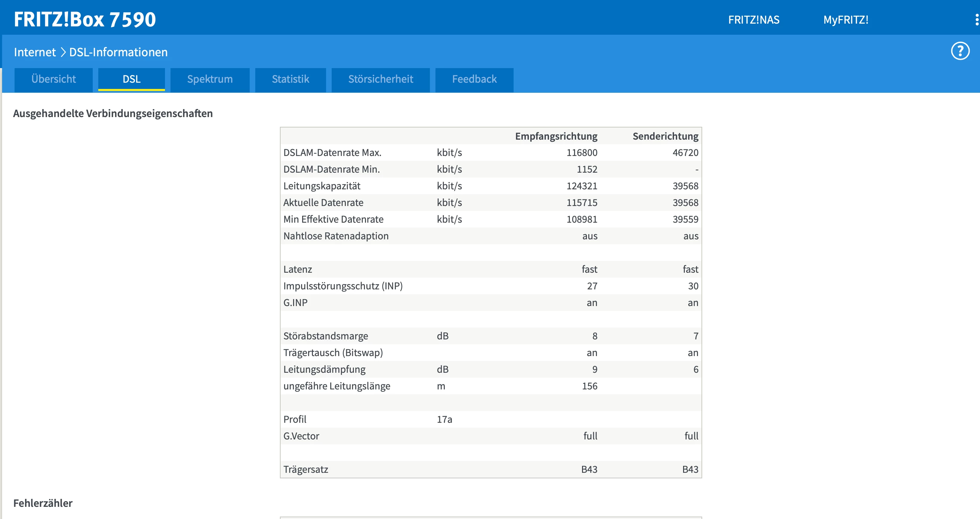Select the DSL tab
The image size is (980, 519).
(x=131, y=79)
